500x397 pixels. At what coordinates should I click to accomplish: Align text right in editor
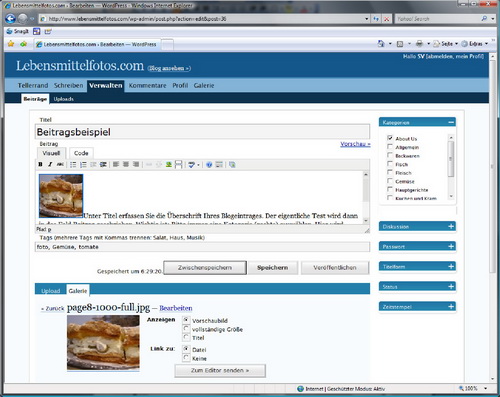(136, 164)
